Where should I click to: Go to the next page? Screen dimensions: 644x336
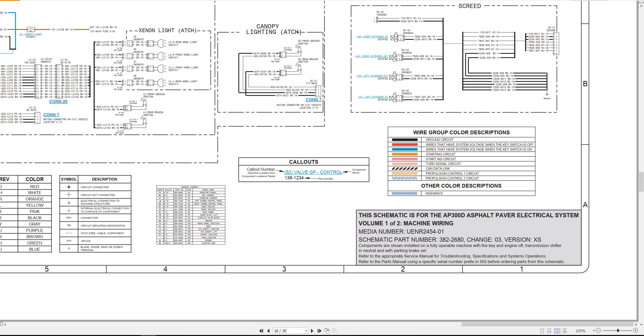coord(312,331)
